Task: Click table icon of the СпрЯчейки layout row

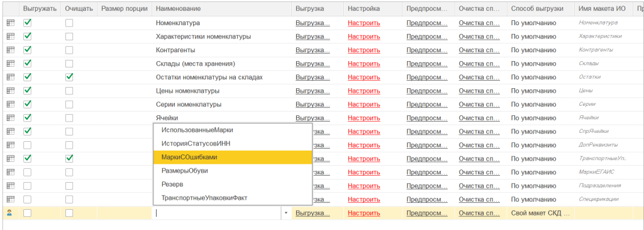Action: point(11,132)
